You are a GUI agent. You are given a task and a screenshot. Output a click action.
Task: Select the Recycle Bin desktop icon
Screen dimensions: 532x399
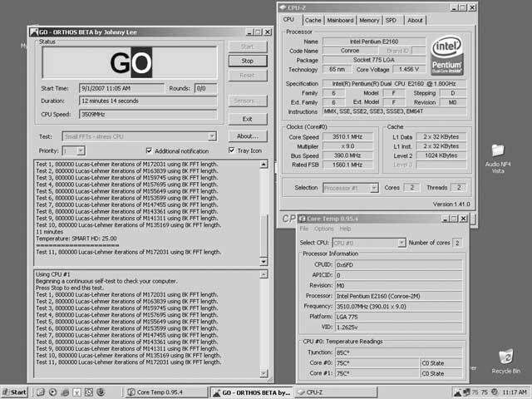(x=506, y=362)
